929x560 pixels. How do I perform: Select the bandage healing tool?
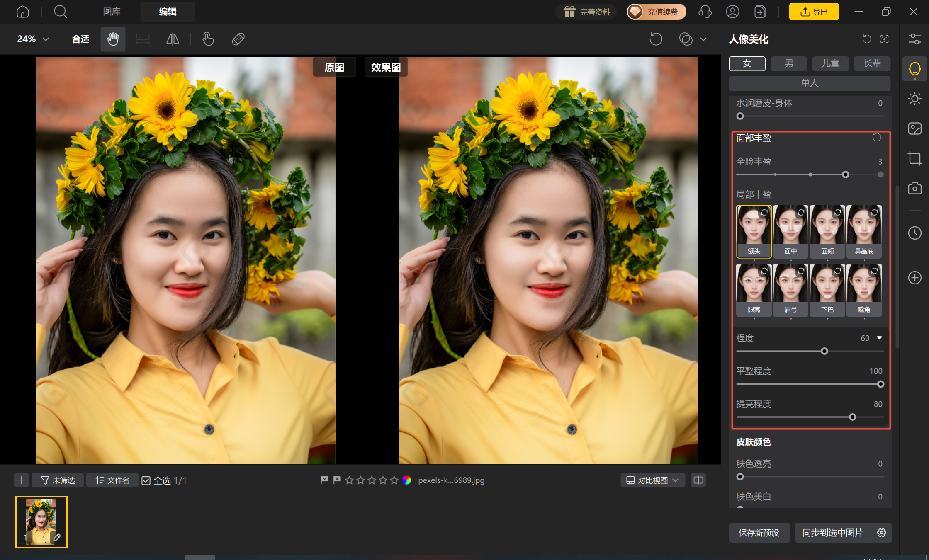pos(238,39)
